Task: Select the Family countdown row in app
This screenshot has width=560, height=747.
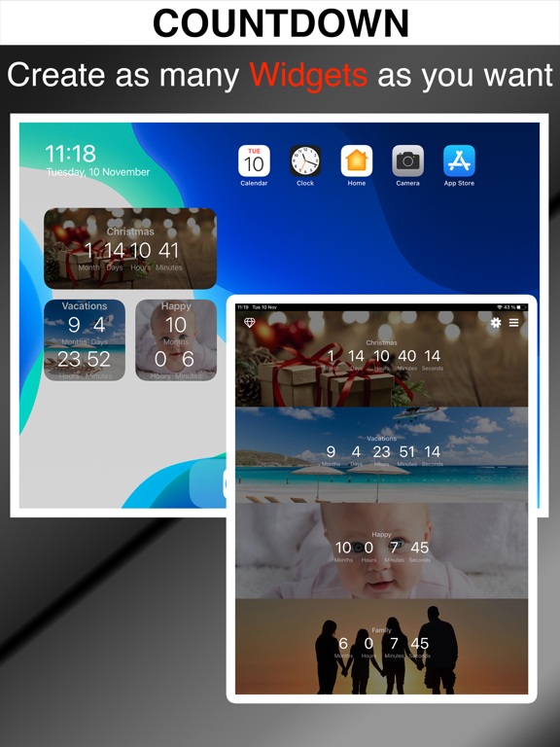Action: coord(381,647)
